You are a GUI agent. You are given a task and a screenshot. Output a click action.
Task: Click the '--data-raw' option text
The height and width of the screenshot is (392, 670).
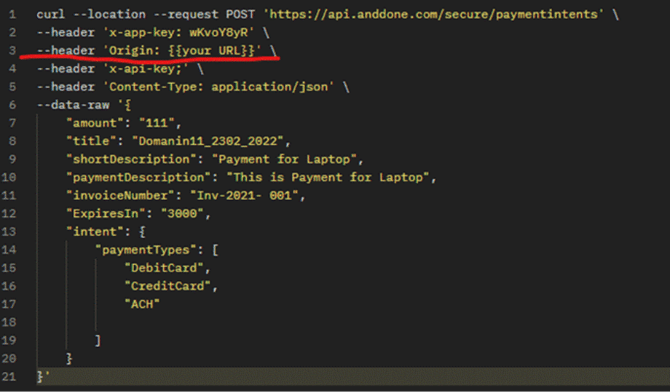click(x=73, y=105)
